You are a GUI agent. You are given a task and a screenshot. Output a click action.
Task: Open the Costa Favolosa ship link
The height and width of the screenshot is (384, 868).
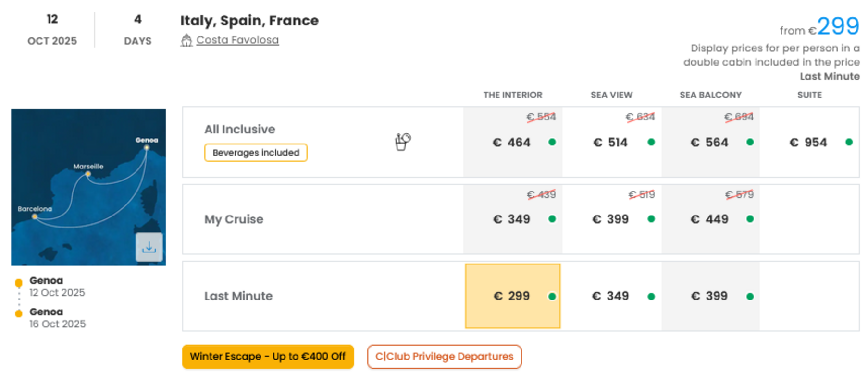tap(237, 40)
